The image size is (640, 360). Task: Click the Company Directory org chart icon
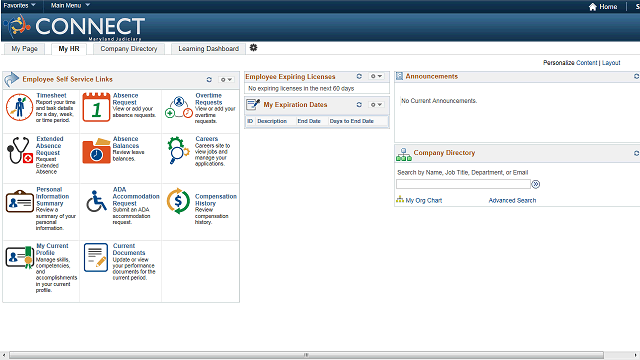(x=404, y=154)
